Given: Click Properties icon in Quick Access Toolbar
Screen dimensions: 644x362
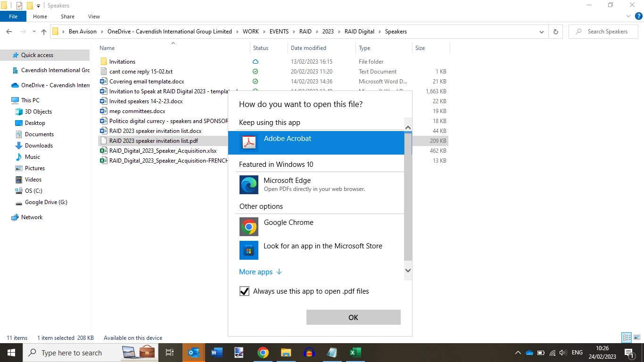Looking at the screenshot, I should coord(19,6).
